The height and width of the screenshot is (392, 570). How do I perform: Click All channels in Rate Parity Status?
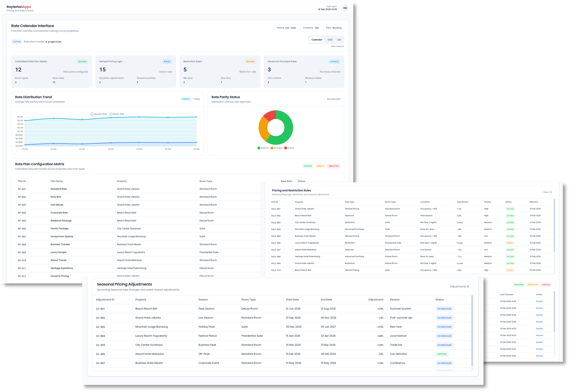coord(333,99)
